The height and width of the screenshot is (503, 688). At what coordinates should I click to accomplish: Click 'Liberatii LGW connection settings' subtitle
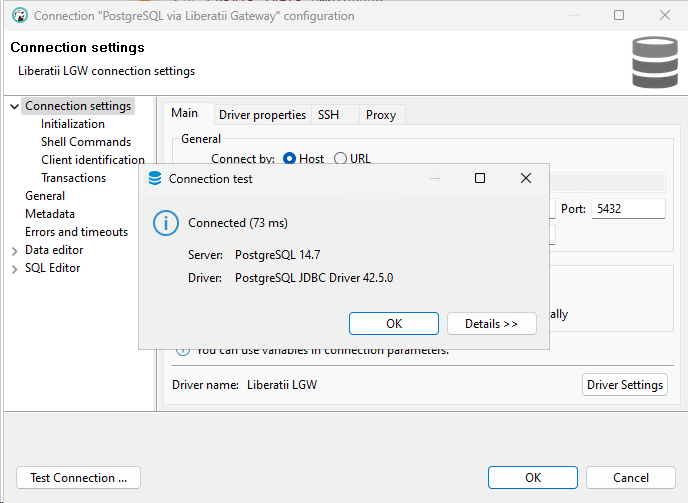tap(107, 71)
